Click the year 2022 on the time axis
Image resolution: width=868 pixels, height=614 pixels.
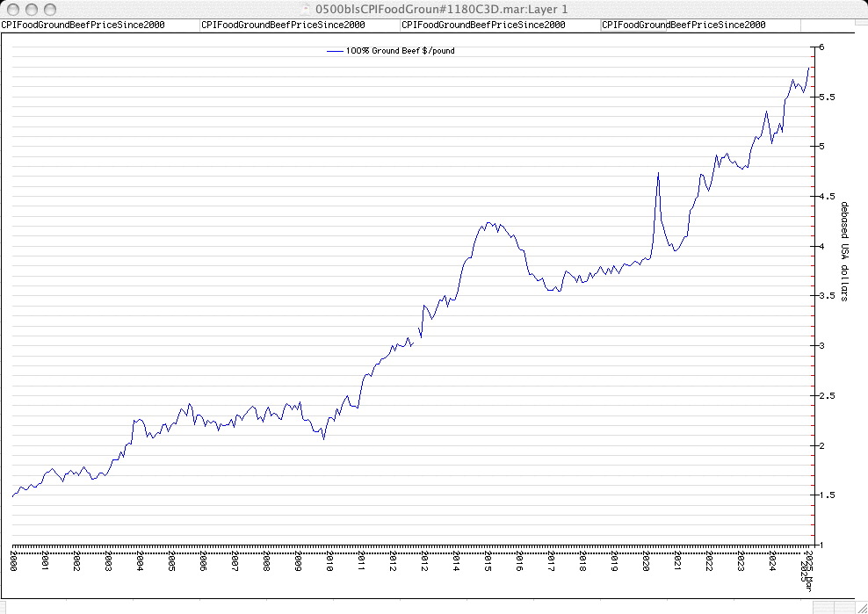point(708,560)
